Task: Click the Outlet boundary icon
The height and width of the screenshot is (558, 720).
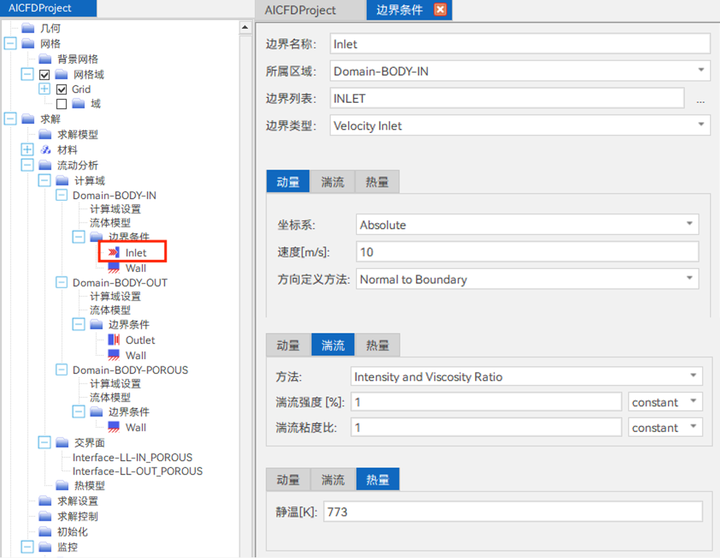Action: tap(113, 340)
